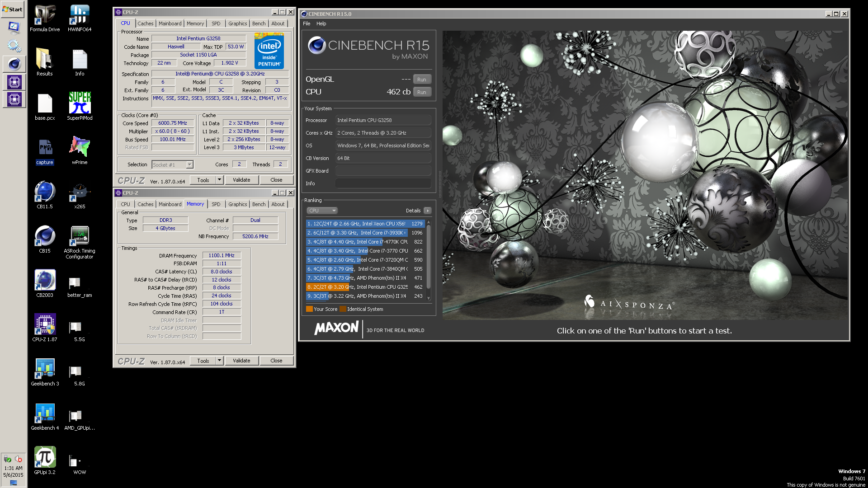Launch the CB2003 desktop icon
Viewport: 868px width, 488px height.
pyautogui.click(x=45, y=284)
